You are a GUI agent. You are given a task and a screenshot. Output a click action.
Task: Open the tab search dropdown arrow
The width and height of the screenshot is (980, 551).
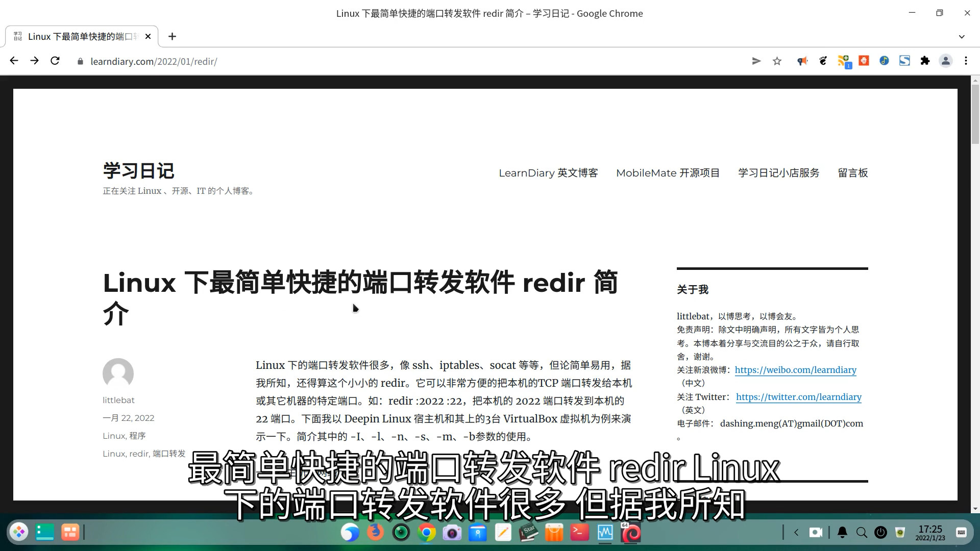(x=962, y=36)
